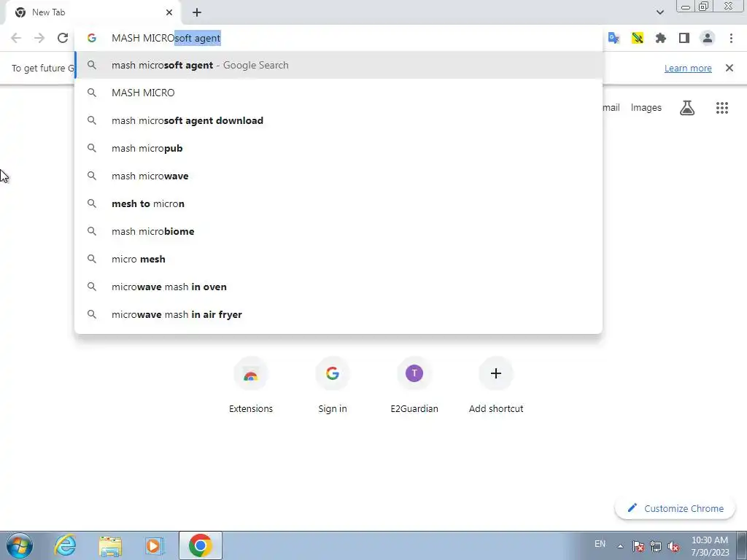Click the Google G icon in address bar

[x=92, y=38]
